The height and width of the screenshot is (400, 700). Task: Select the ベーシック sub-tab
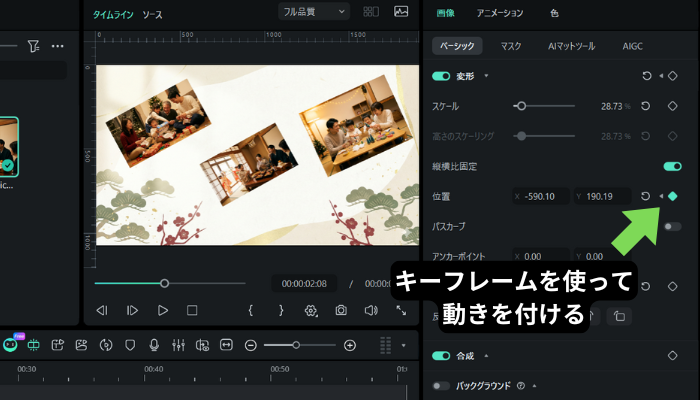pyautogui.click(x=457, y=46)
